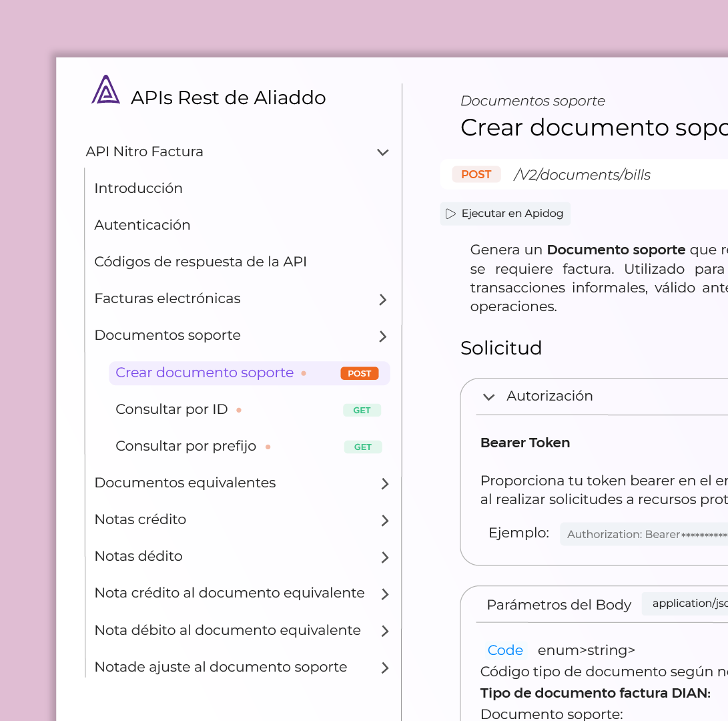Open the Introducción page
The height and width of the screenshot is (721, 728).
click(x=138, y=188)
